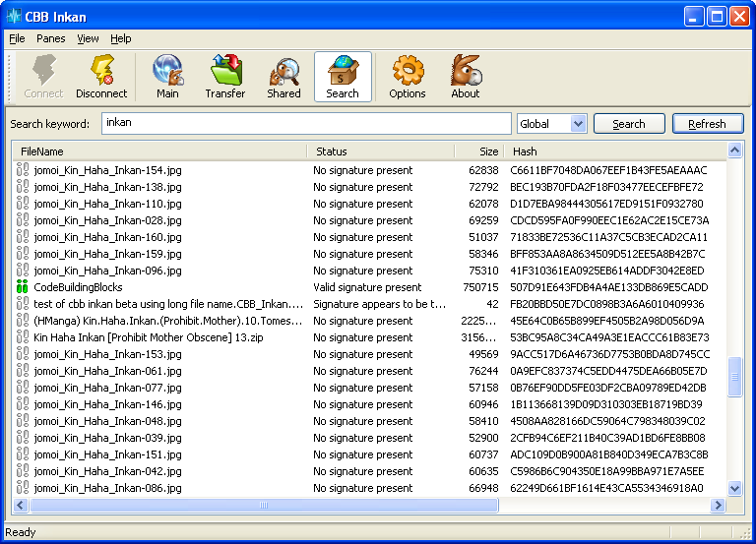Open the Panes menu
756x544 pixels.
(x=50, y=38)
